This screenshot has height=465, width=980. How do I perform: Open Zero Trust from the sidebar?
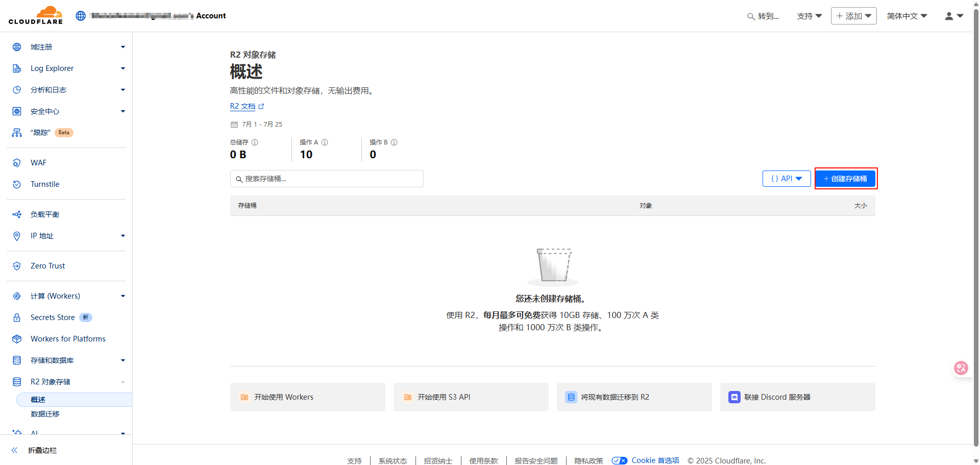click(47, 266)
